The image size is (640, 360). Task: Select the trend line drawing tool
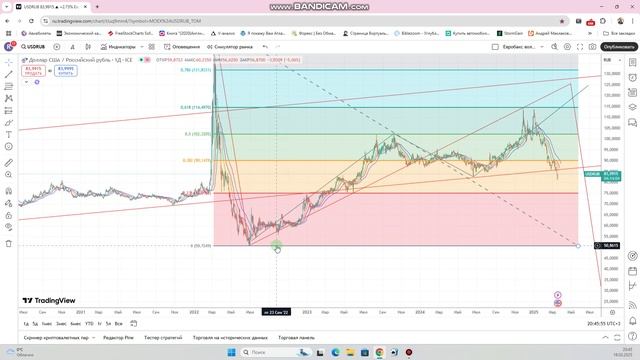(x=9, y=74)
